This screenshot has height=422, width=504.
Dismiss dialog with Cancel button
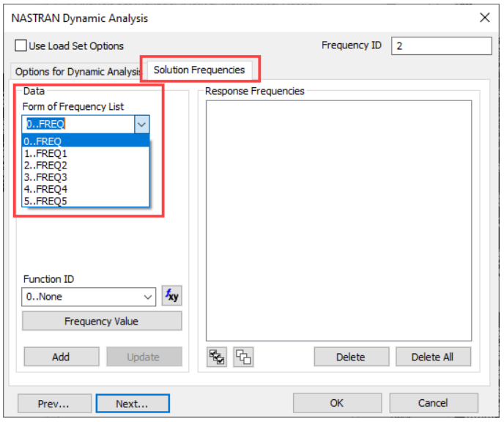click(x=434, y=403)
